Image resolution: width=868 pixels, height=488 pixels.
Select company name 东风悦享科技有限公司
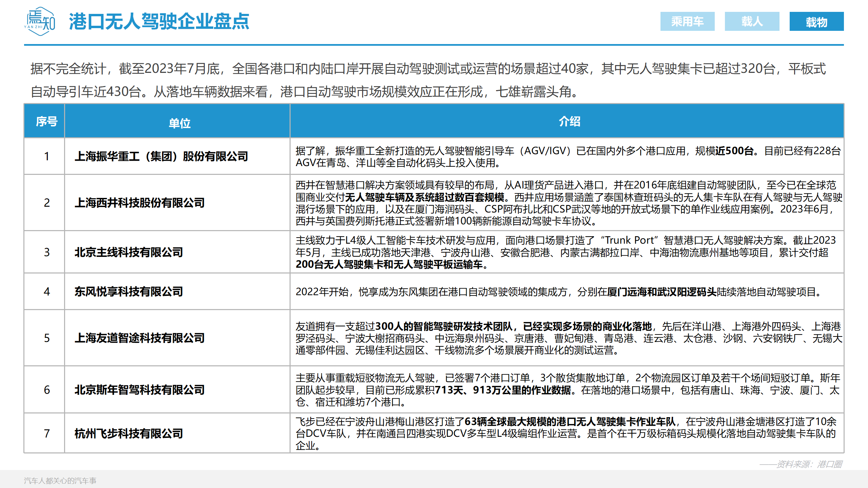pyautogui.click(x=129, y=291)
